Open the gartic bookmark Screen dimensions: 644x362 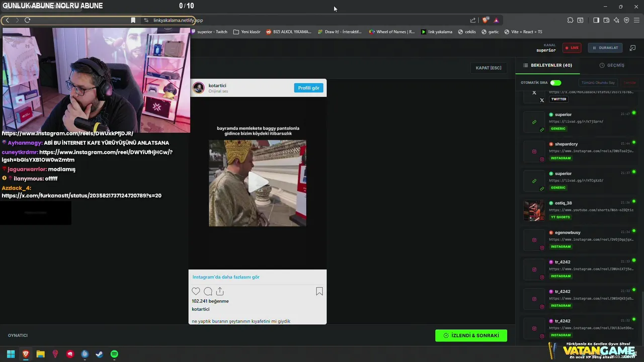[490, 32]
